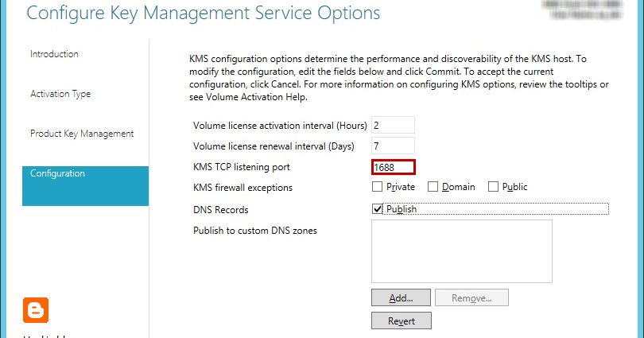Focus the Volume license renewal interval field
This screenshot has height=338, width=644.
coord(393,146)
